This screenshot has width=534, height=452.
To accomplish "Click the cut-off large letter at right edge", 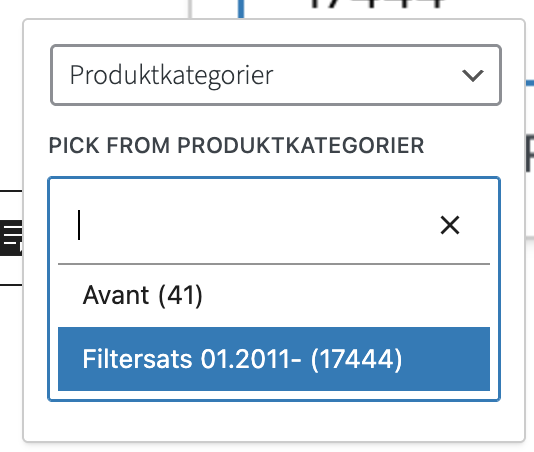I will [530, 153].
